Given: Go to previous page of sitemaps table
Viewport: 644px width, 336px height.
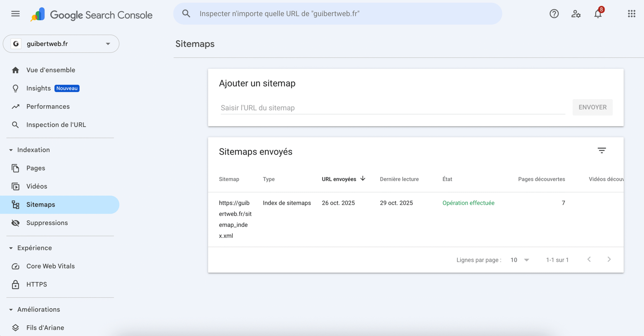Looking at the screenshot, I should pos(589,259).
